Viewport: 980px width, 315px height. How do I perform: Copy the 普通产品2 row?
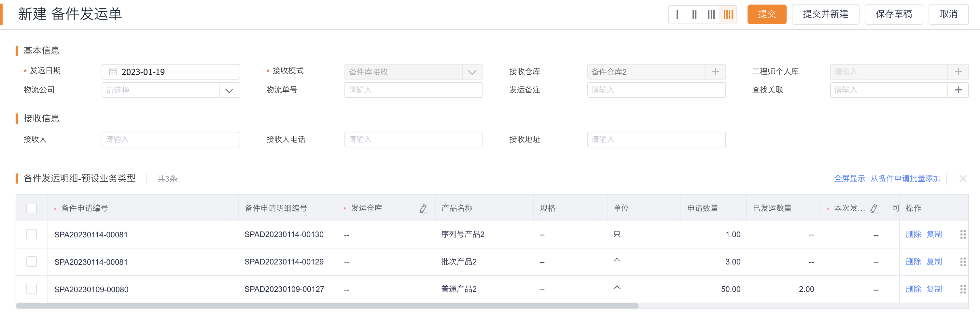pyautogui.click(x=934, y=289)
